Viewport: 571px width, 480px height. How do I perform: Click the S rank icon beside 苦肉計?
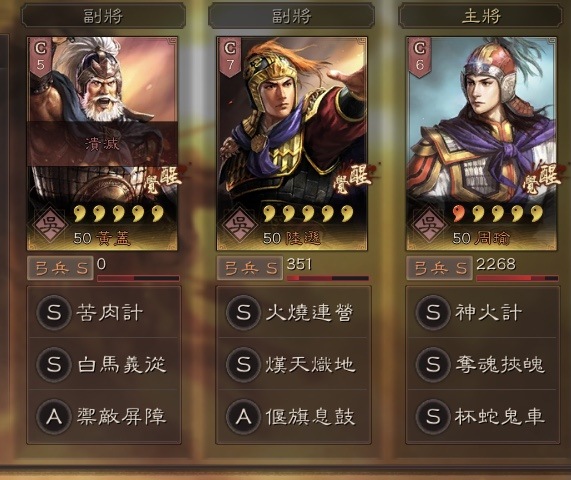(54, 312)
